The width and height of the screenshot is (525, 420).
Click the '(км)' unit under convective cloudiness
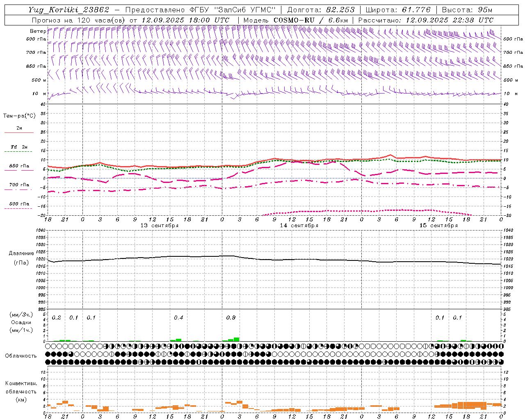21,400
